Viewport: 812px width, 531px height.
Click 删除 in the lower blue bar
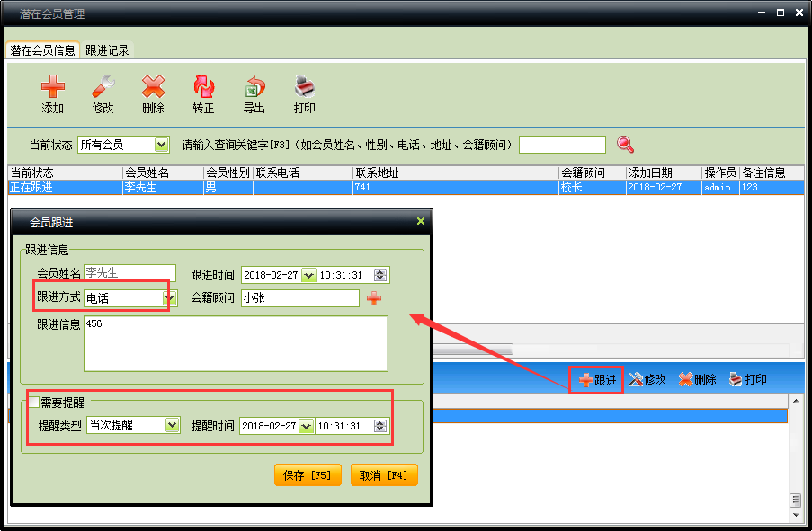(698, 379)
